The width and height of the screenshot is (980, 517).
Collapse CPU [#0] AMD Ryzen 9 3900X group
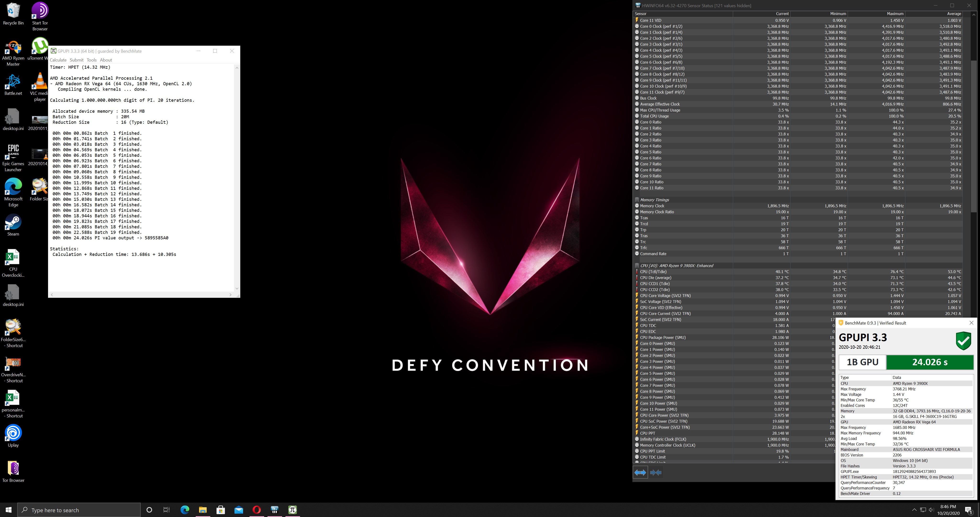[637, 265]
